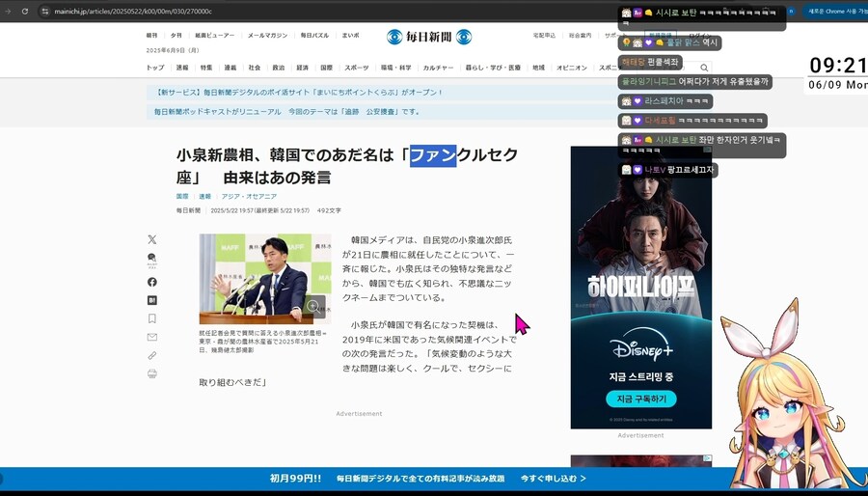
Task: Open the 速報 section in navigation bar
Action: point(182,68)
